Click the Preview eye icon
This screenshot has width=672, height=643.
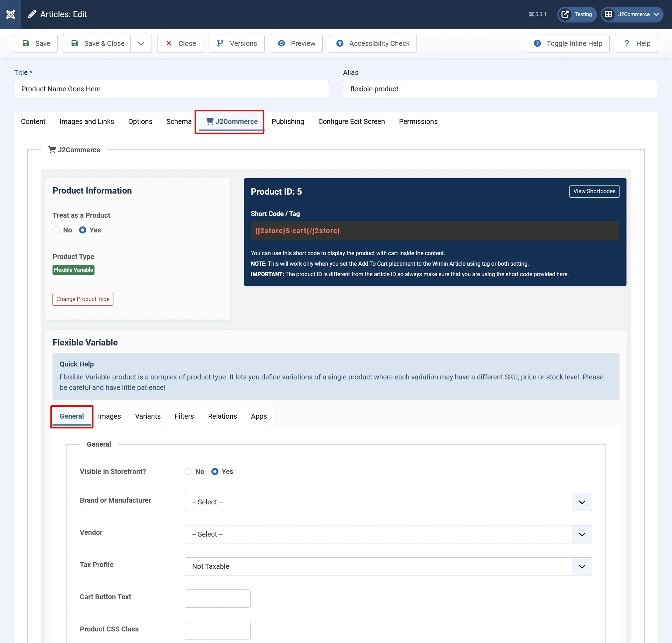tap(281, 43)
